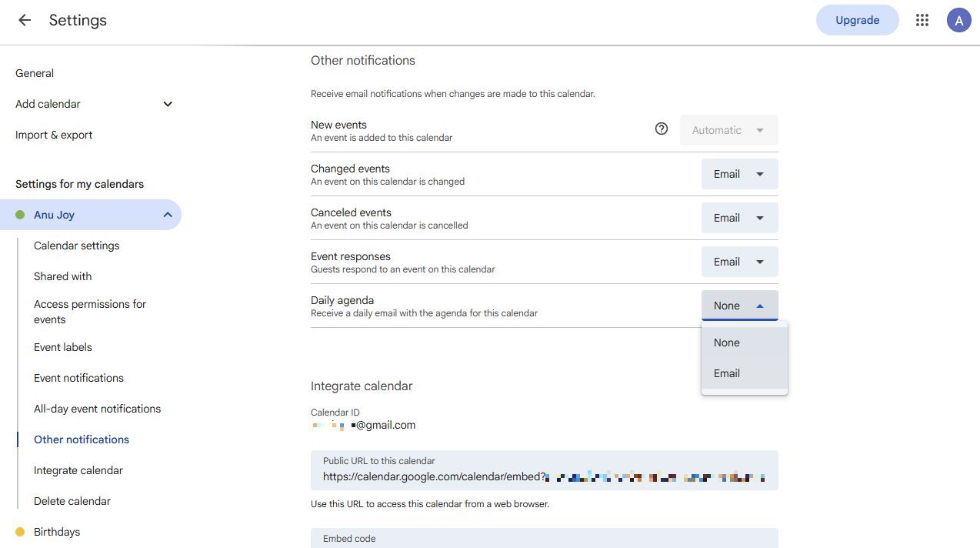
Task: Click the Calendar ID email text
Action: pyautogui.click(x=363, y=425)
